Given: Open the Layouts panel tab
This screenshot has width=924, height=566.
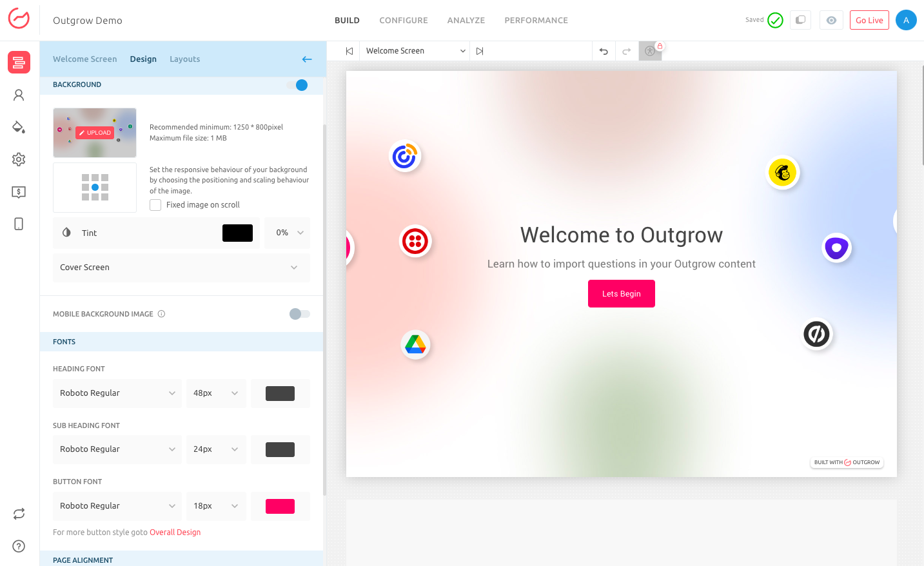Looking at the screenshot, I should pos(185,59).
